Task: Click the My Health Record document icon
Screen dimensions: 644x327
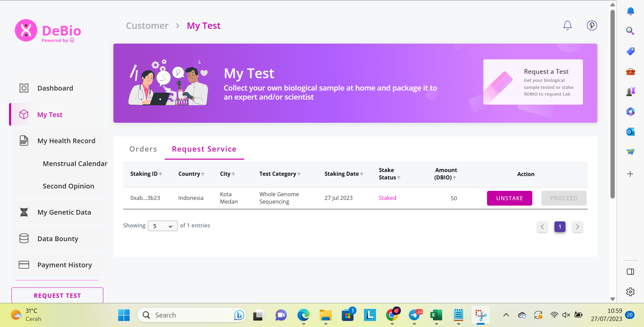Action: [x=24, y=141]
